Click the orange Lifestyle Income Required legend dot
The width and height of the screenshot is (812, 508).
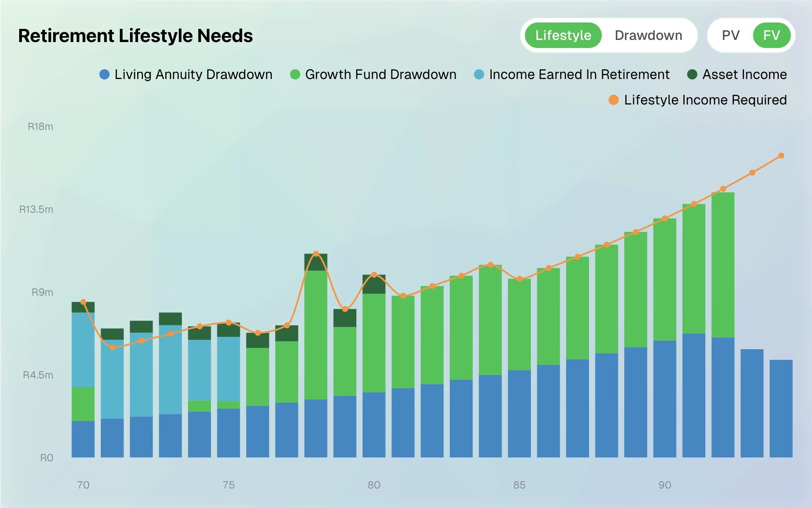click(x=614, y=100)
